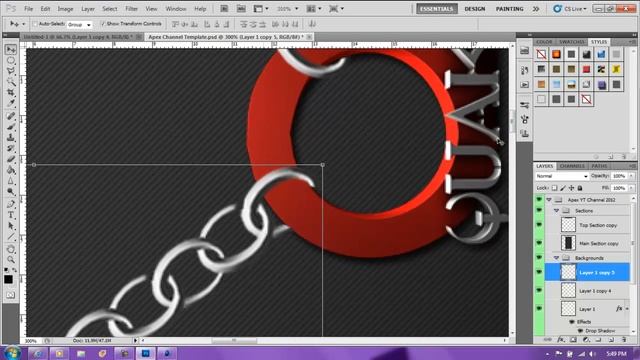The height and width of the screenshot is (360, 640).
Task: Open the Filter menu
Action: pyautogui.click(x=131, y=9)
